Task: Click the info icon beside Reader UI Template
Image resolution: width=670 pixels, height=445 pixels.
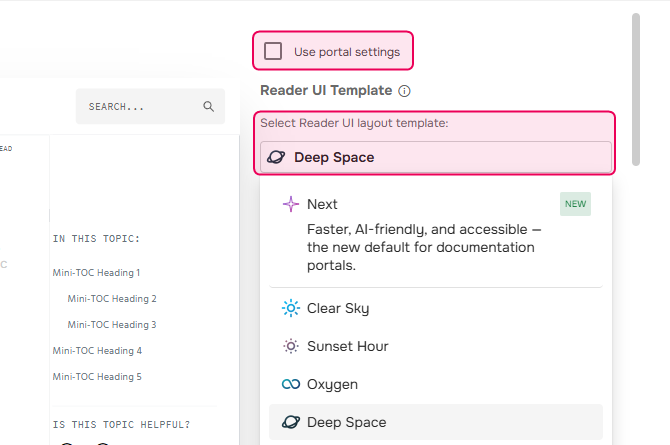Action: tap(404, 91)
